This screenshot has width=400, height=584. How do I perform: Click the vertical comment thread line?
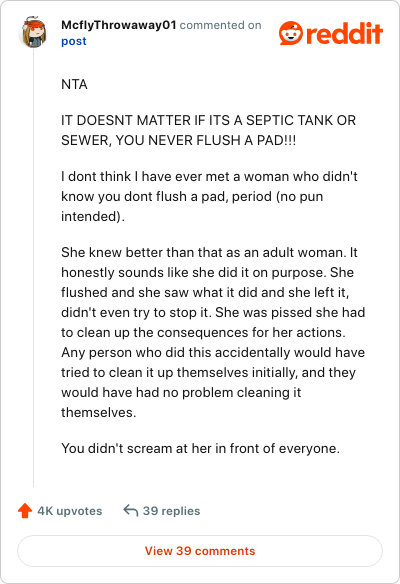click(34, 267)
